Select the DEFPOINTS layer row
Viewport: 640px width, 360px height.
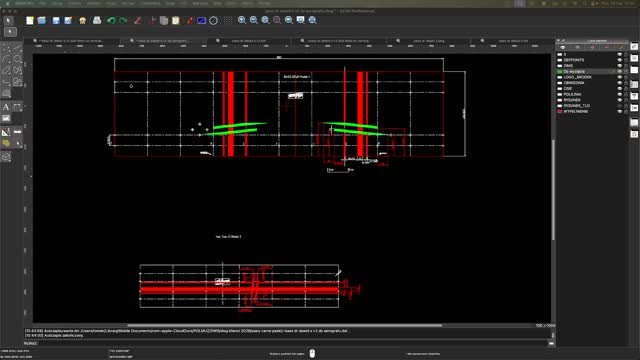[x=593, y=60]
